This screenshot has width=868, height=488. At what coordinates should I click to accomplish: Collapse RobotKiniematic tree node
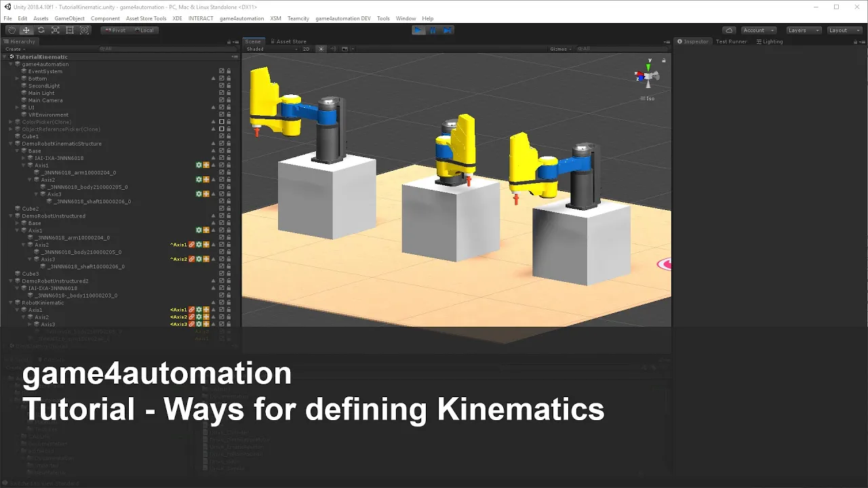click(12, 303)
